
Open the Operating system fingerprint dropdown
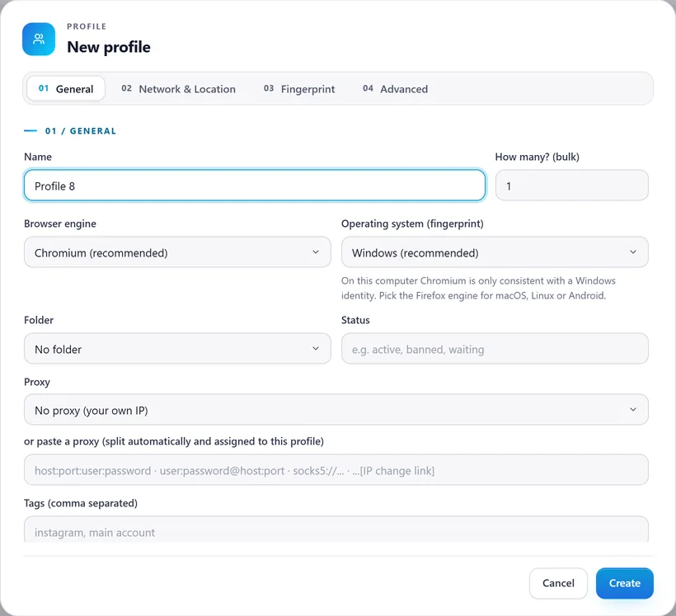pyautogui.click(x=495, y=252)
